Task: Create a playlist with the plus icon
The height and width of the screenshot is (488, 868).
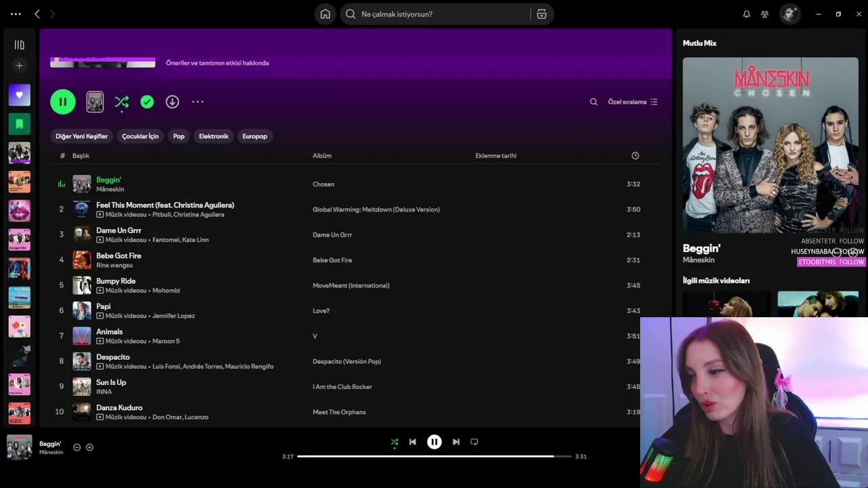Action: tap(19, 66)
